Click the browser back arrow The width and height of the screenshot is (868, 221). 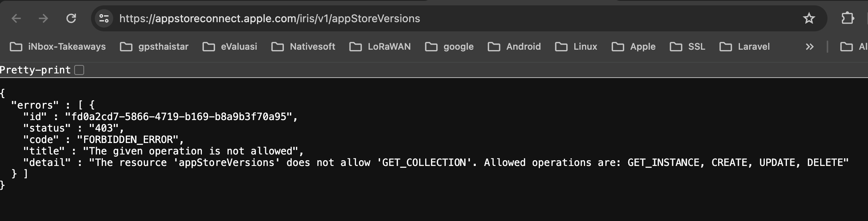click(x=16, y=18)
